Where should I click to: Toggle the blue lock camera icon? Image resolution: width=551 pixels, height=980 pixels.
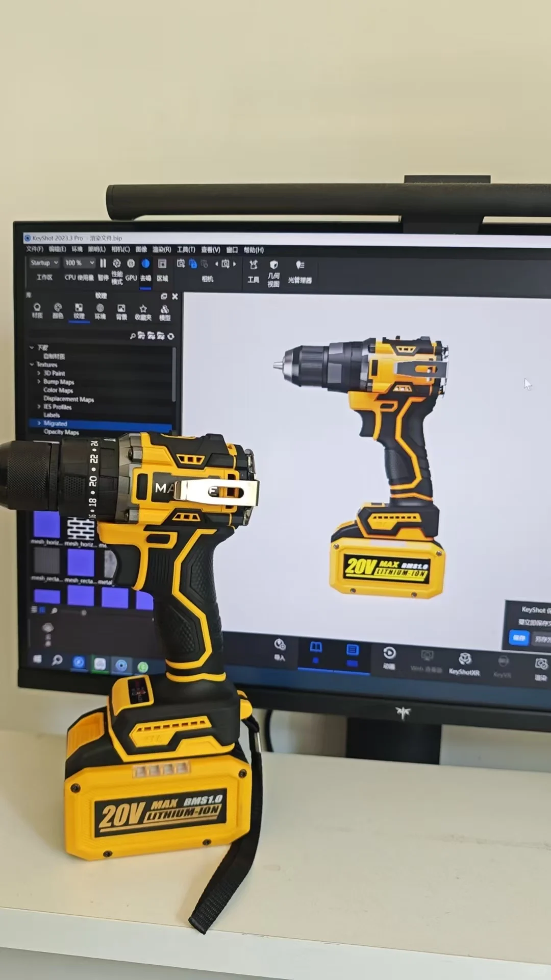tap(192, 264)
